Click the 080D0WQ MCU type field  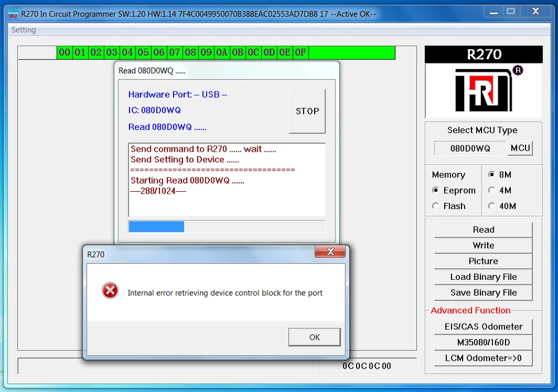470,148
